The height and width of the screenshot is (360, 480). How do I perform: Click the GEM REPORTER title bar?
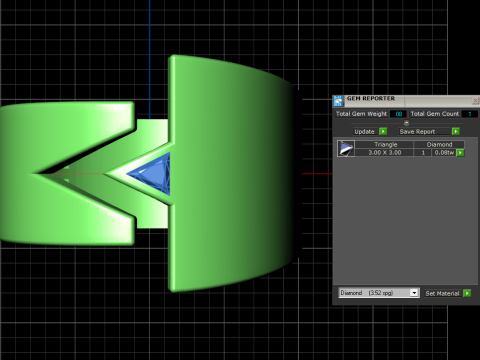405,100
